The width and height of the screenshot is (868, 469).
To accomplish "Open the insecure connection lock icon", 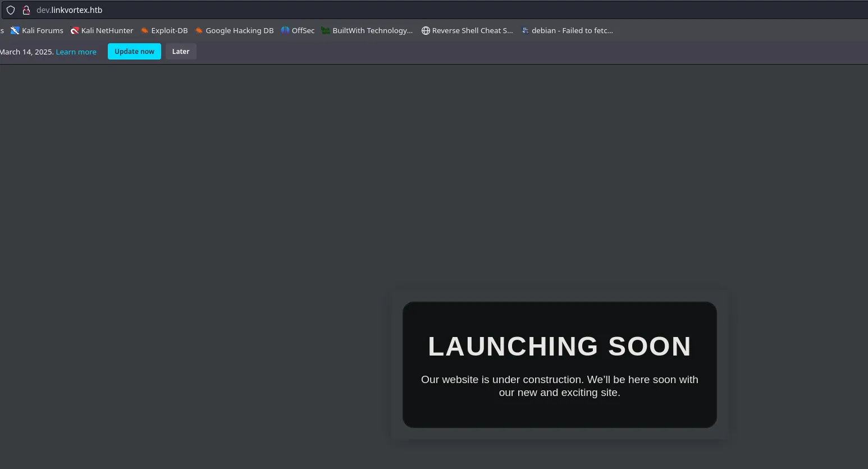I will point(26,10).
